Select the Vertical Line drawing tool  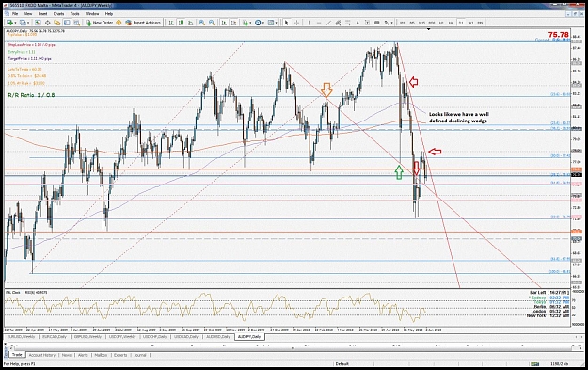tap(309, 23)
